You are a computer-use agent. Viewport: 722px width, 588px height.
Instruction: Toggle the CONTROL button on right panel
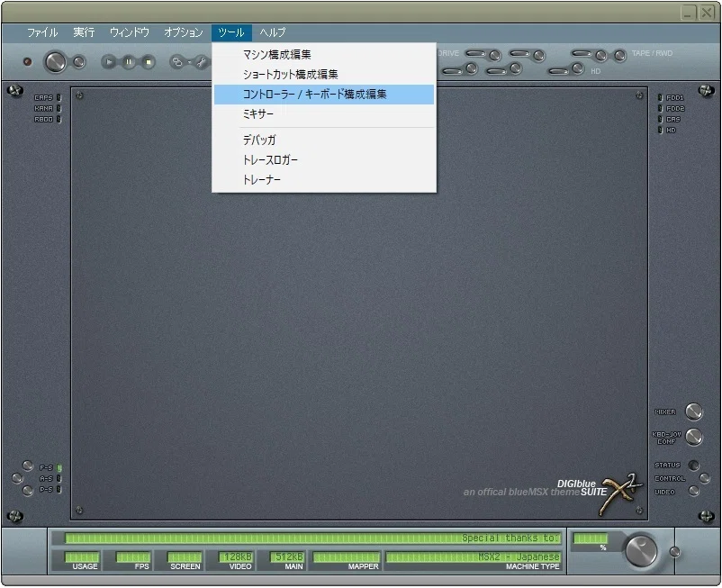click(705, 478)
